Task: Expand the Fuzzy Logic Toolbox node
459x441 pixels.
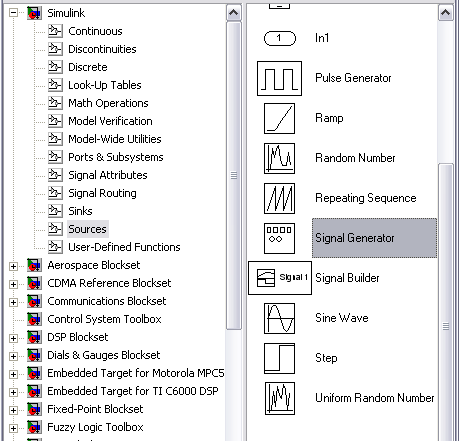Action: 13,428
